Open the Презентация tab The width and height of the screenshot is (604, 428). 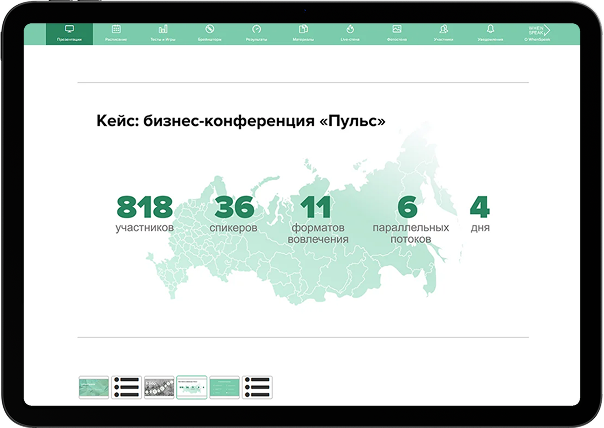69,33
